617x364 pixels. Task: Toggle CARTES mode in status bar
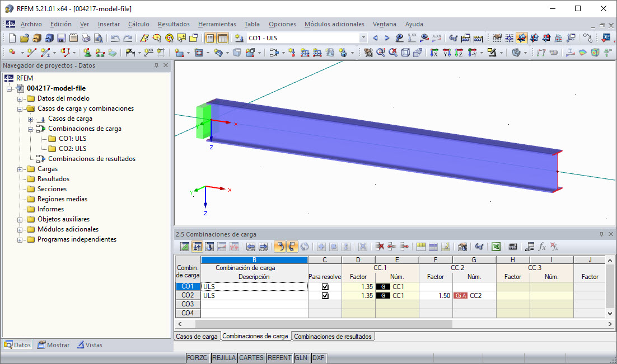[251, 358]
